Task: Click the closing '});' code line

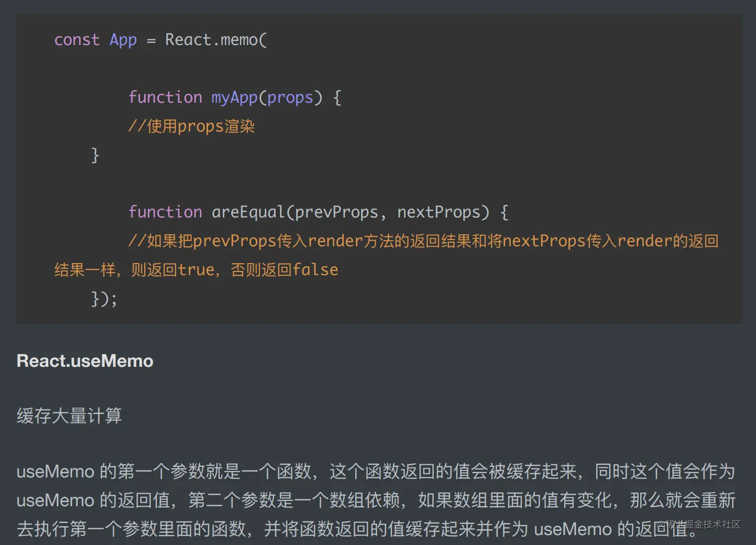Action: (104, 299)
